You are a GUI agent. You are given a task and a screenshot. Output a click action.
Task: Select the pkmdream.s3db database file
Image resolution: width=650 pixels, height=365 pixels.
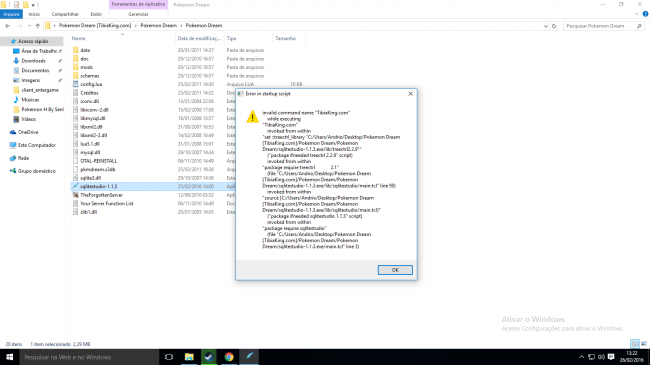coord(98,169)
